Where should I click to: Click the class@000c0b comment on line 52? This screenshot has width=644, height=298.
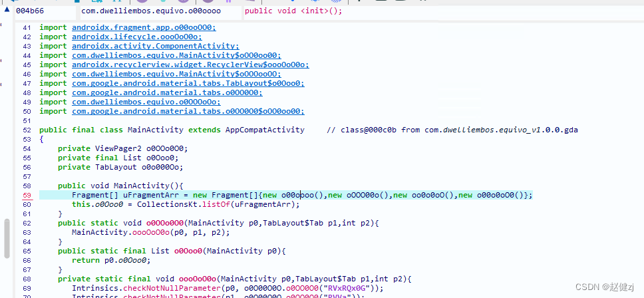452,130
